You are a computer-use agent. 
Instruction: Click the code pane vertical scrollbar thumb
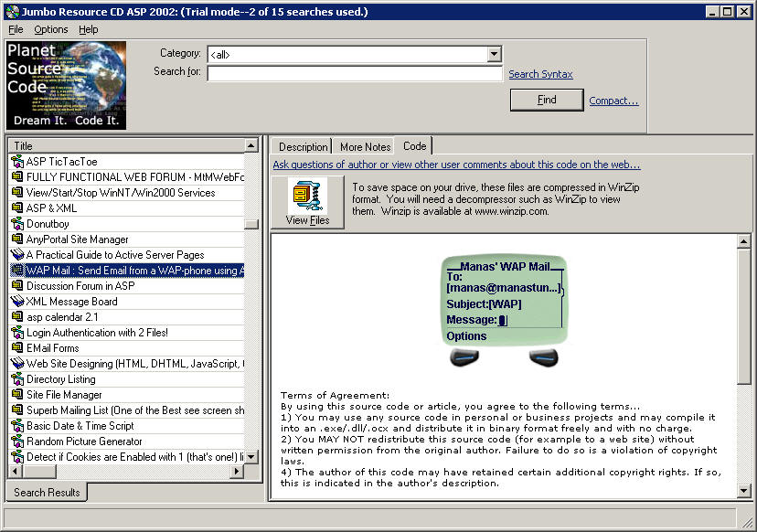pyautogui.click(x=743, y=316)
